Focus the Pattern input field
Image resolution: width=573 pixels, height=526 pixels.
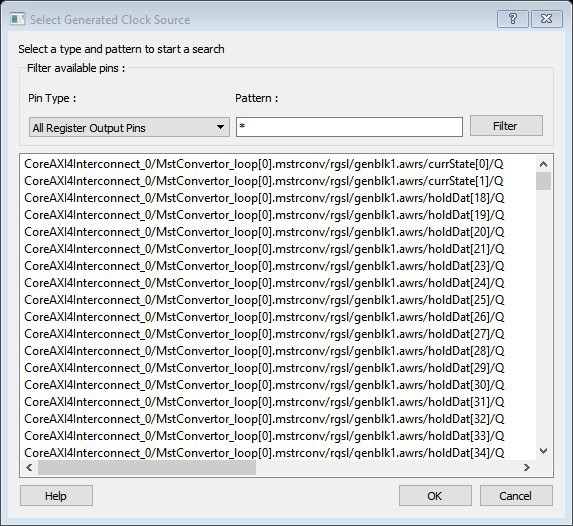point(349,127)
